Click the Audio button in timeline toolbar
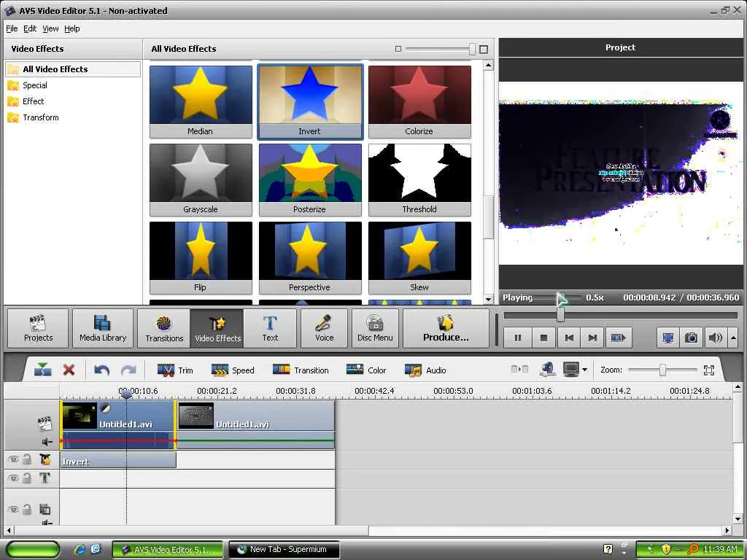747x560 pixels. (425, 370)
